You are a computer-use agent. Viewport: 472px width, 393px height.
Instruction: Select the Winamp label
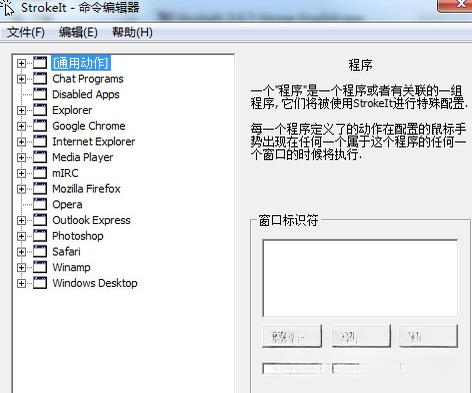pos(71,267)
